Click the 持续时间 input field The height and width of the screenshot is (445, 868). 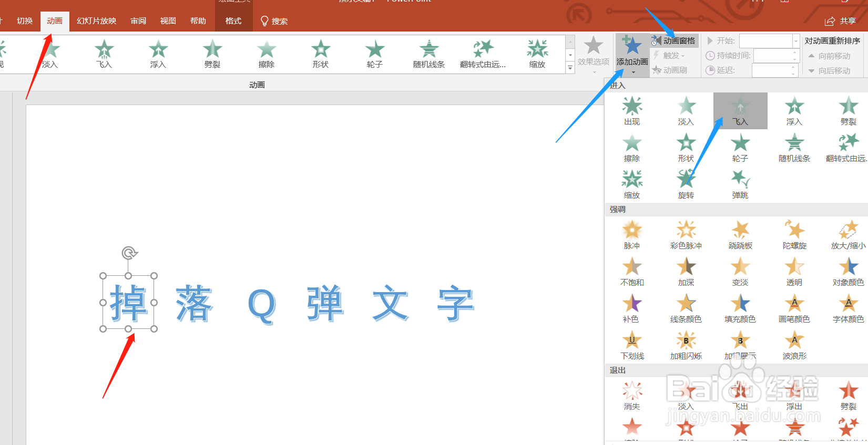pos(776,55)
